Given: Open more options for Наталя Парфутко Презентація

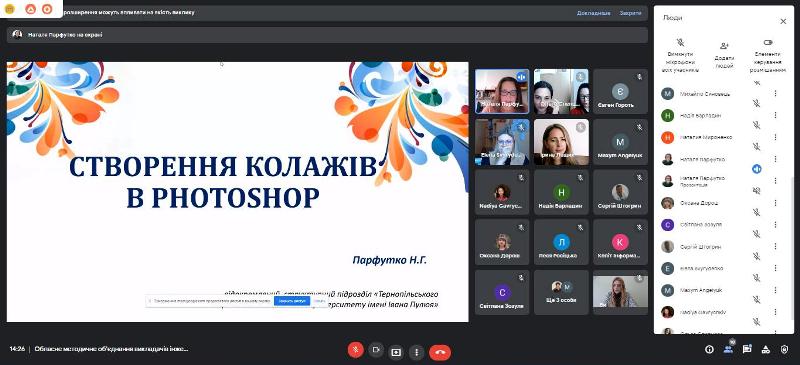Looking at the screenshot, I should pos(776,181).
